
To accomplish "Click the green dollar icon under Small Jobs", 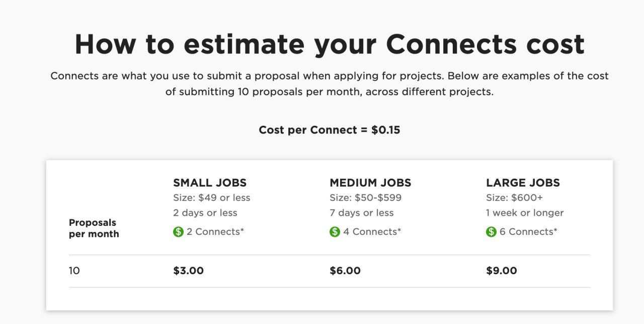I will click(x=178, y=232).
